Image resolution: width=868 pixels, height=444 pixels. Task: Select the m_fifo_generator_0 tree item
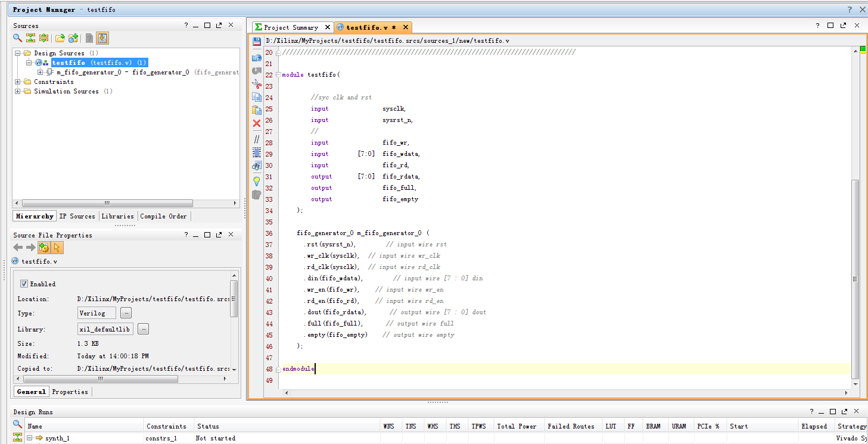coord(147,72)
